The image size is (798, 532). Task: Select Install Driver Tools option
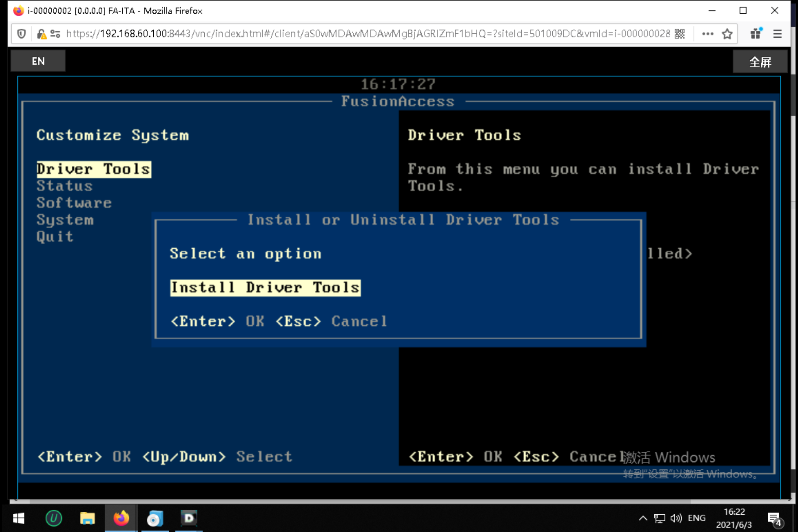click(265, 287)
